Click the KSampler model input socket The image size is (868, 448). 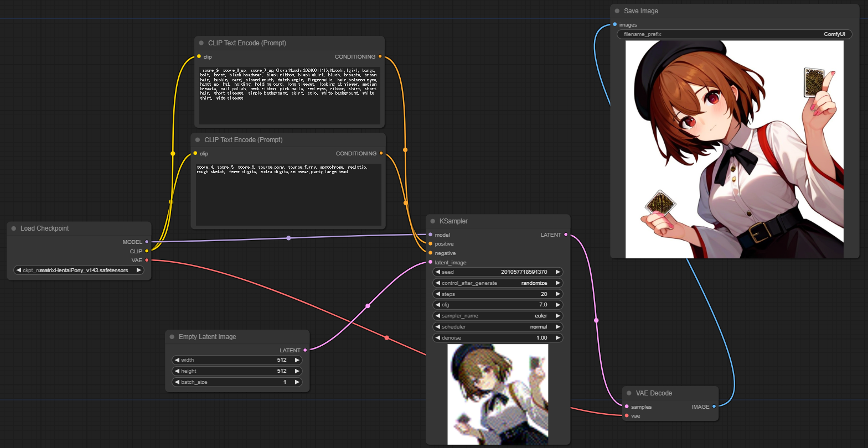click(x=430, y=235)
